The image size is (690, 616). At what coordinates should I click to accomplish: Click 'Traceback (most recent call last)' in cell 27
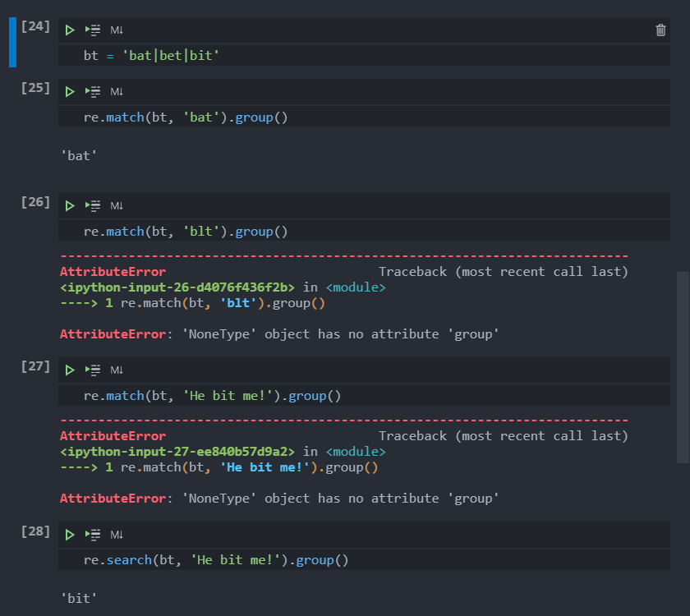pos(504,436)
